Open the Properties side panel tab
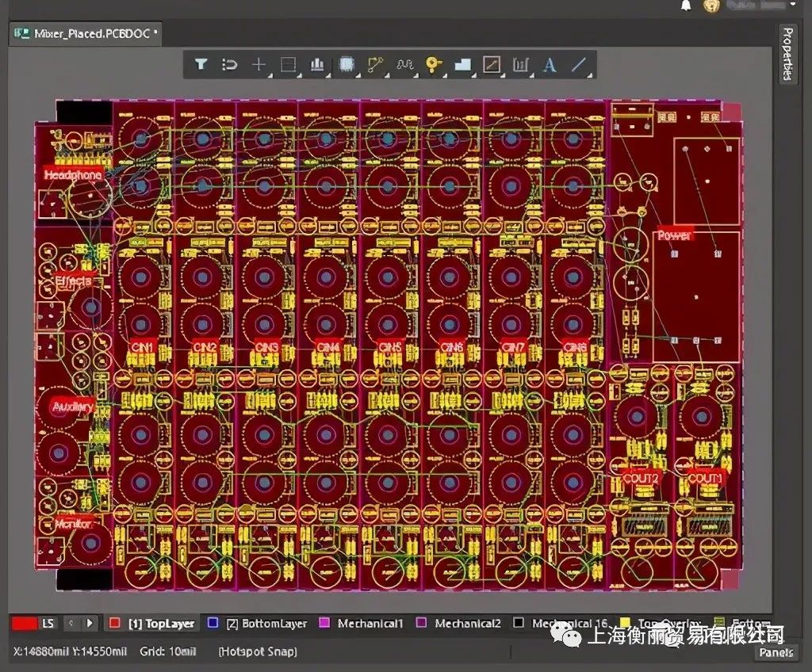The image size is (812, 672). click(787, 54)
